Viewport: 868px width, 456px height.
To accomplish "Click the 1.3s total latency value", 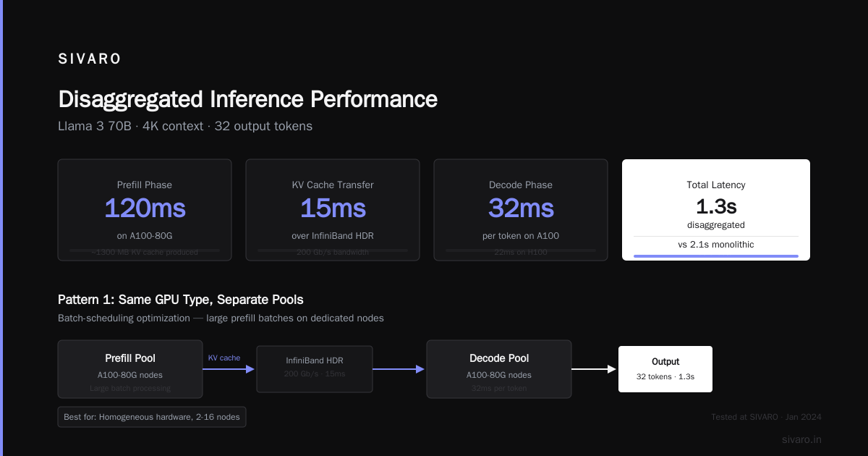I will pyautogui.click(x=716, y=206).
